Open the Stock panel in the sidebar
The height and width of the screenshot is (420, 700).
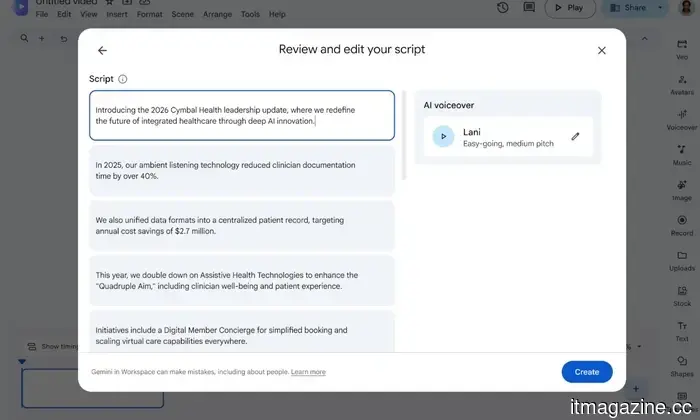pyautogui.click(x=682, y=296)
